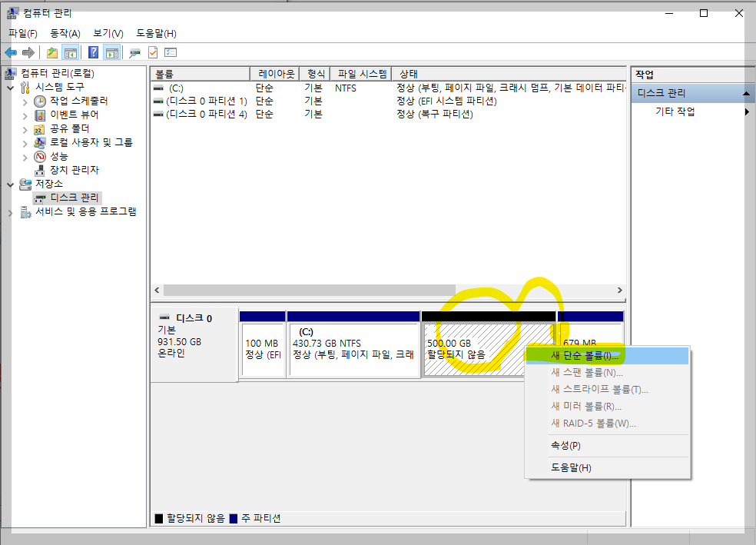756x545 pixels.
Task: Select the C: volume in the list
Action: (184, 88)
